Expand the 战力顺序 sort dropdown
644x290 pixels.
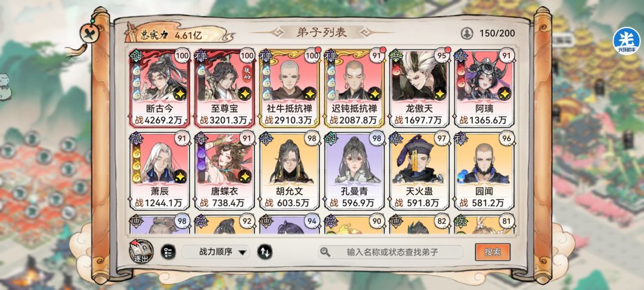(x=216, y=252)
